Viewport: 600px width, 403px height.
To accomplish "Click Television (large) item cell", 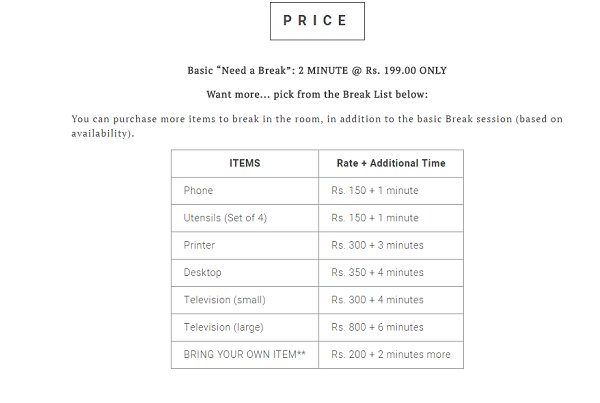I will (x=245, y=328).
